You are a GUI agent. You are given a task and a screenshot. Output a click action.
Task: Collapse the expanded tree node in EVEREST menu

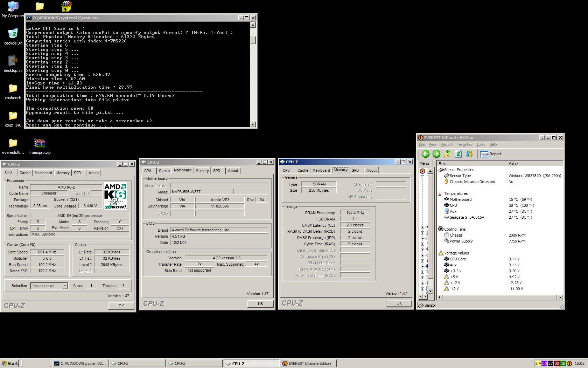(422, 177)
